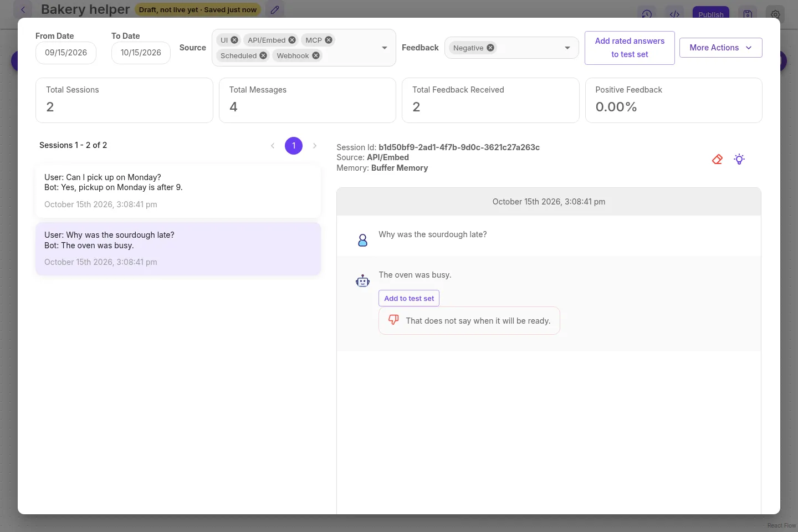Remove the Negative feedback filter chip
798x532 pixels.
coord(490,48)
